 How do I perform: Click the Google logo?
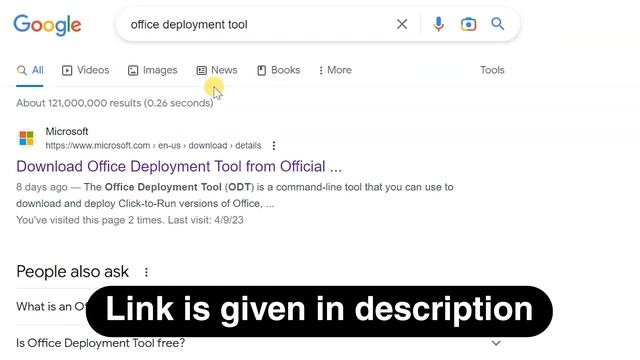47,25
